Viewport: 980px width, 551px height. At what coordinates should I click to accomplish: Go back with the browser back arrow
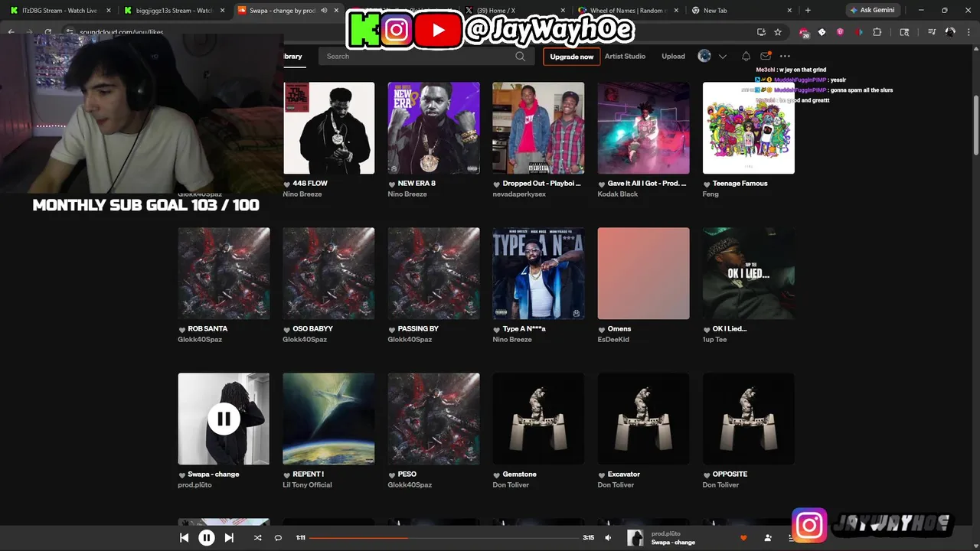pyautogui.click(x=11, y=32)
